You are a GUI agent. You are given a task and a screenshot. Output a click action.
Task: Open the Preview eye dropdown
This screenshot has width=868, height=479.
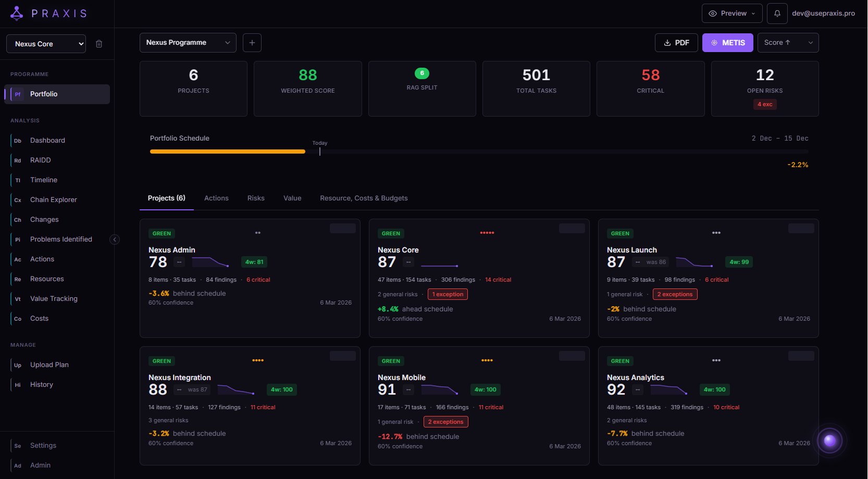point(732,14)
